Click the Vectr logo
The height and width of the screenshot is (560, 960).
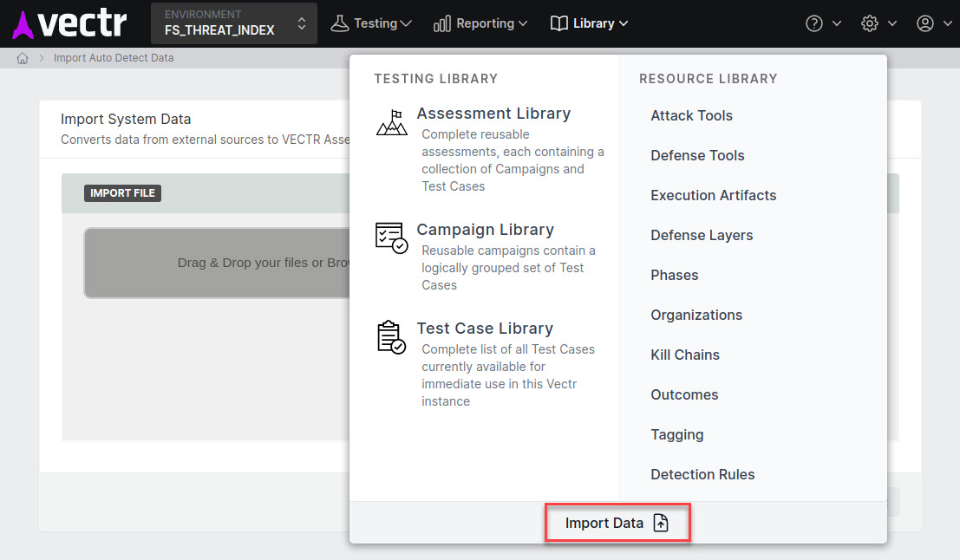pos(69,23)
